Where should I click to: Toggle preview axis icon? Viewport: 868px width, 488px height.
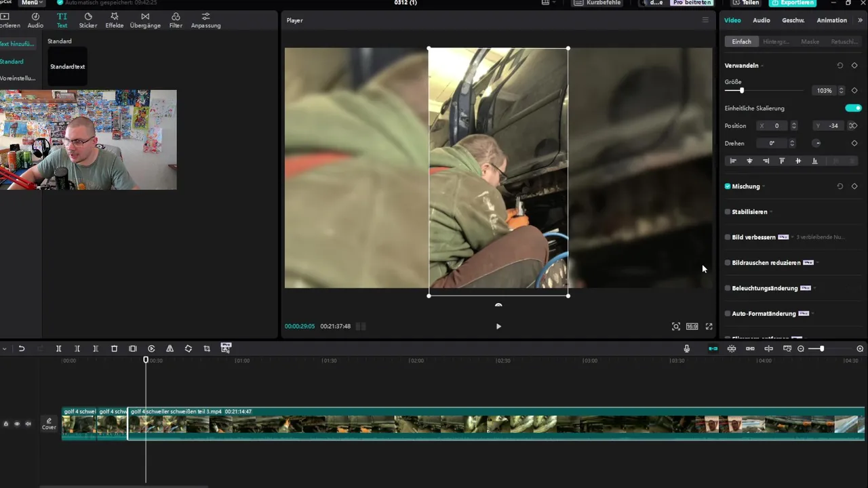tap(768, 348)
